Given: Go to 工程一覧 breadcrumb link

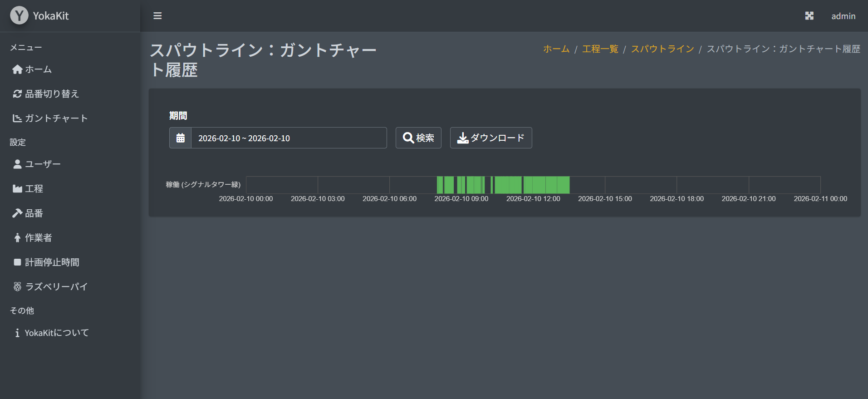Looking at the screenshot, I should tap(600, 49).
